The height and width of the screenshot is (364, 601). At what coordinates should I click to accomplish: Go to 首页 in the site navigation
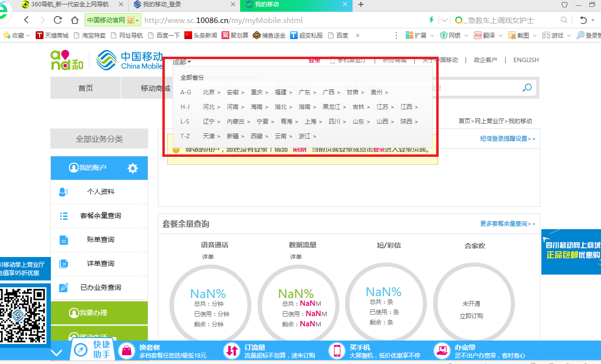[x=86, y=88]
